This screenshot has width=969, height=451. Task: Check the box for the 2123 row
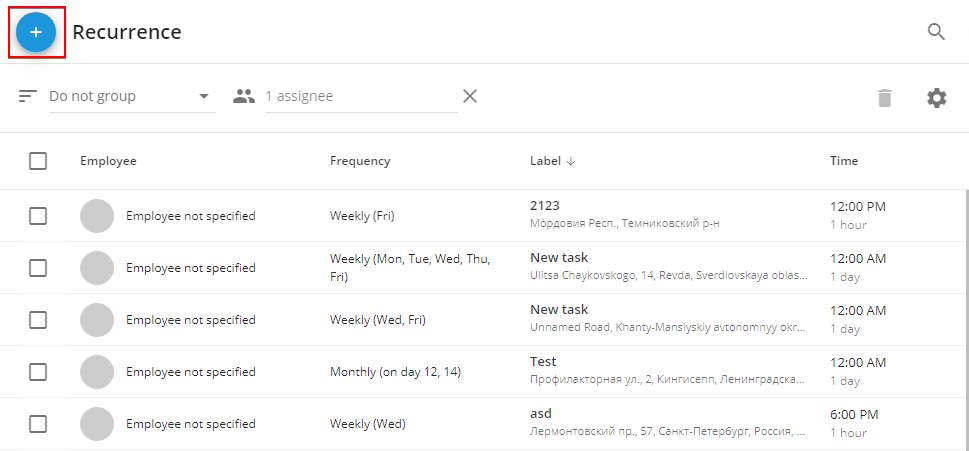pyautogui.click(x=38, y=216)
